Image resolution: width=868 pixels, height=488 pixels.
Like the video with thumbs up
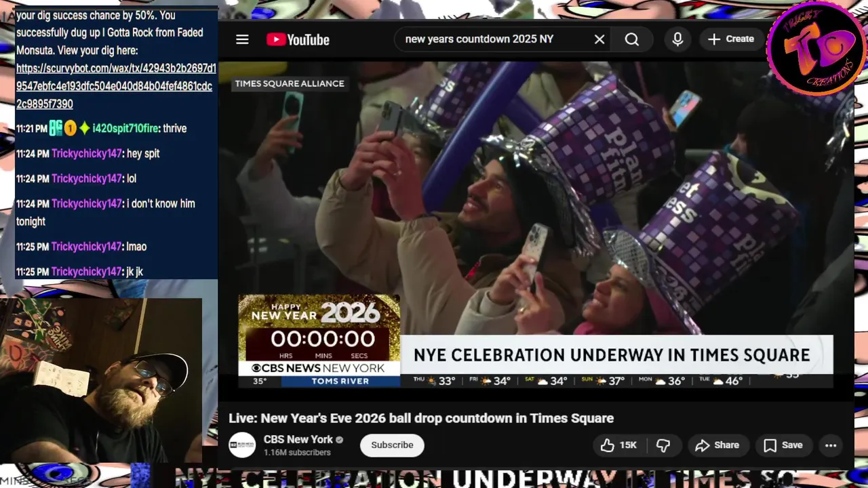click(618, 445)
